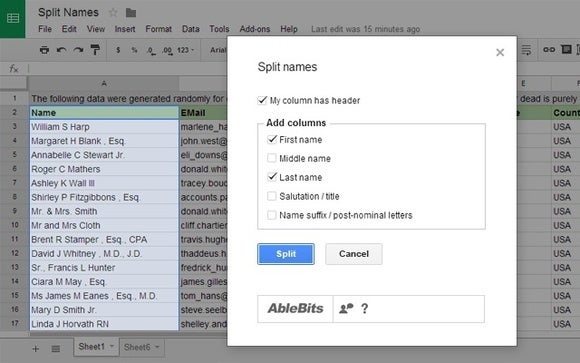
Task: Select cell Mr. & Mrs. Smith
Action: 104,211
